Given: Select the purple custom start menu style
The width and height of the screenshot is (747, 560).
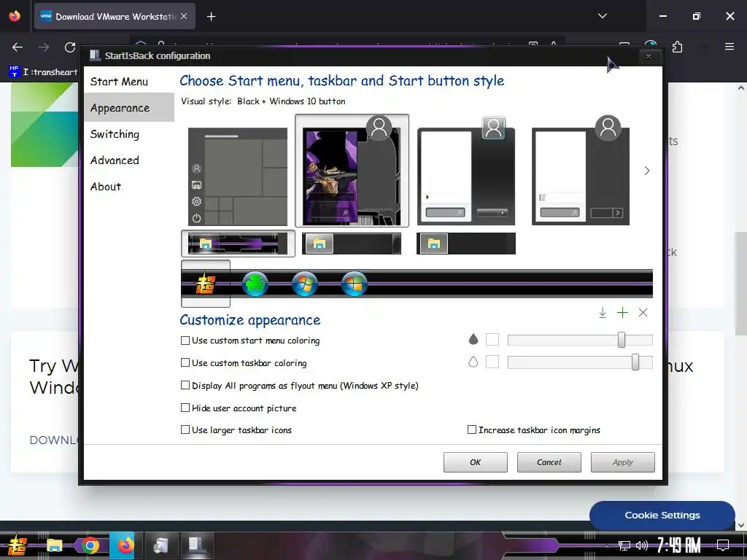Looking at the screenshot, I should click(352, 171).
